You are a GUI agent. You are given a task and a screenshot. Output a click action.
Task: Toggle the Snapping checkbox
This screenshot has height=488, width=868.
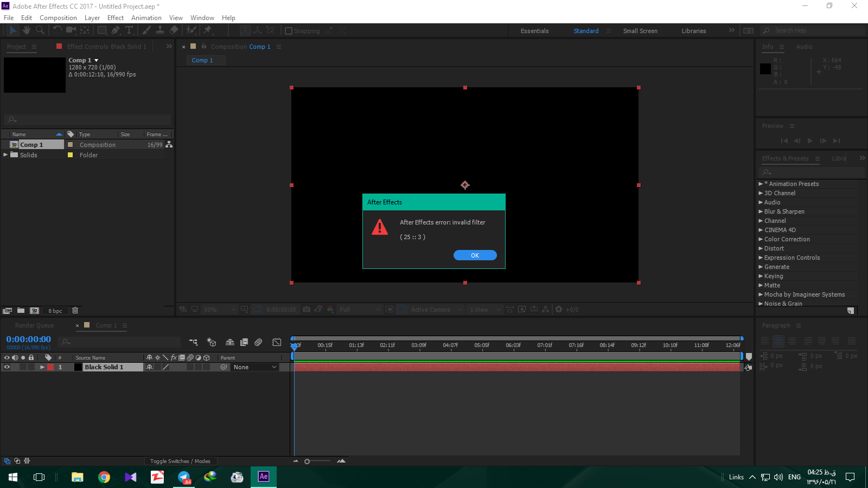pyautogui.click(x=289, y=31)
